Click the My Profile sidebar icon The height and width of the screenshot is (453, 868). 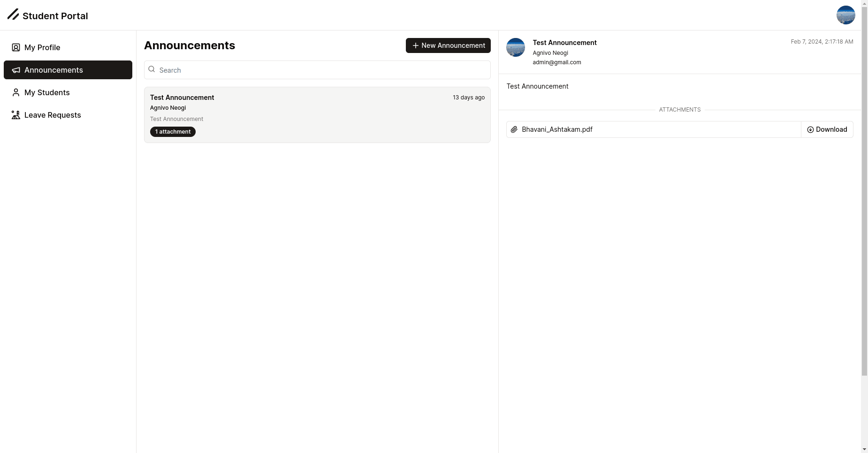(x=16, y=47)
